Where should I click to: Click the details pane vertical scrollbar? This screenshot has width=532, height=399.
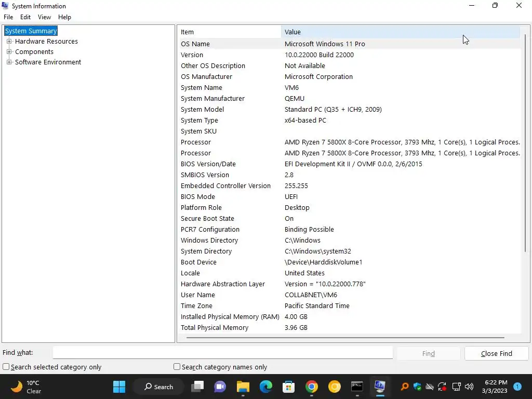[525, 142]
